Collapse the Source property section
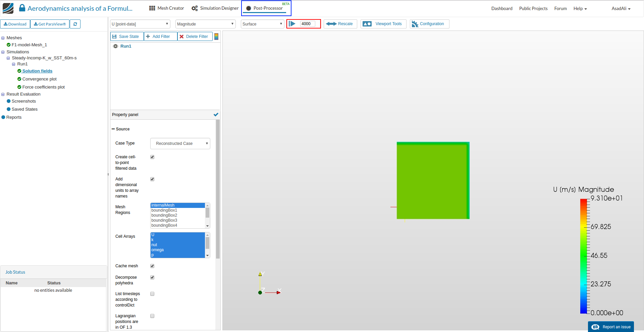 pyautogui.click(x=113, y=129)
